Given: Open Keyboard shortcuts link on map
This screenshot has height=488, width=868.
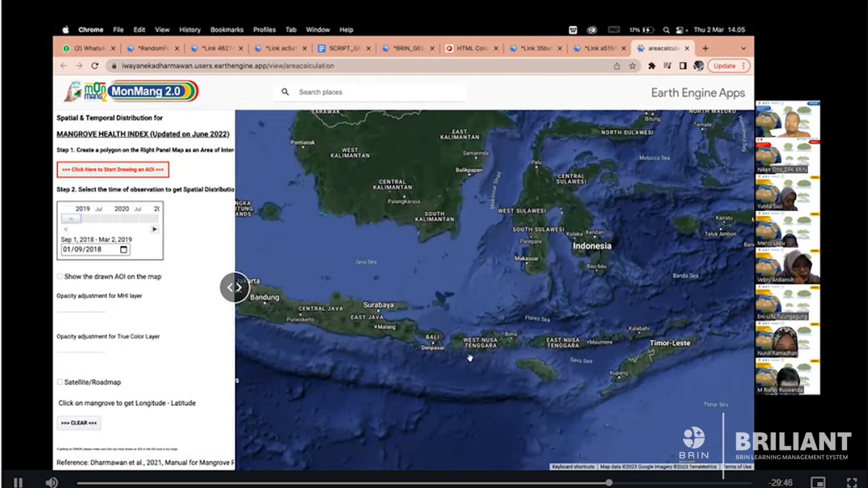Looking at the screenshot, I should (573, 467).
